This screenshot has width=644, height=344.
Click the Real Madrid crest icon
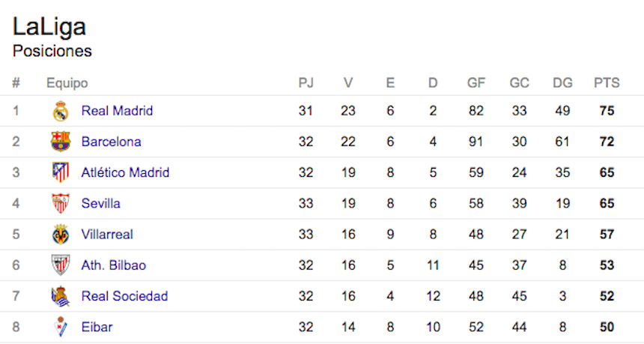[x=61, y=111]
